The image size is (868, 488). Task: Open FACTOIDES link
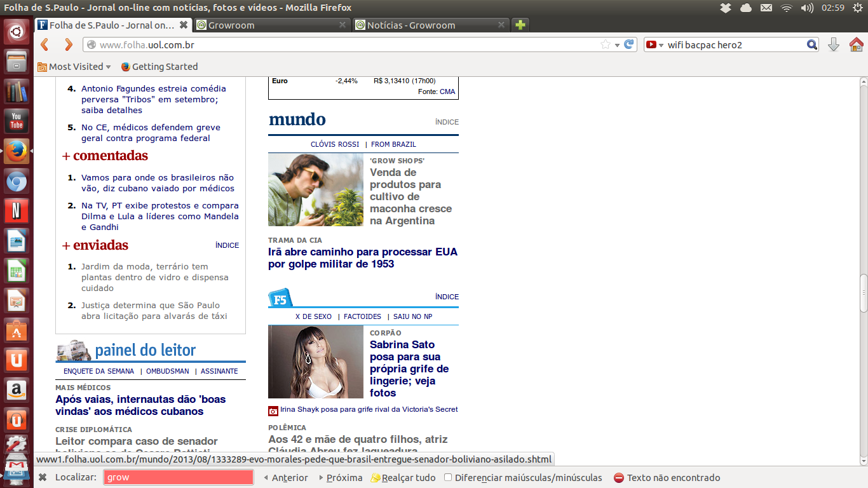(x=362, y=316)
